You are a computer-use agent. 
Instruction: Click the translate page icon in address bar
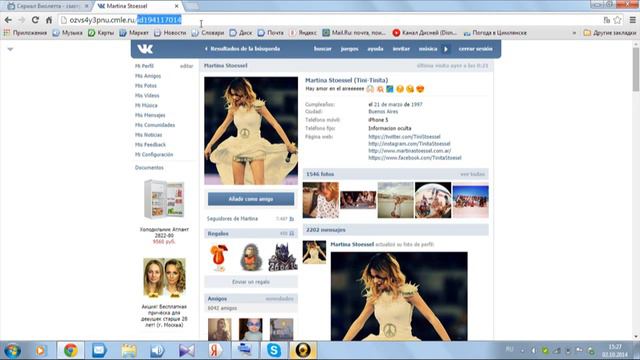(x=607, y=20)
